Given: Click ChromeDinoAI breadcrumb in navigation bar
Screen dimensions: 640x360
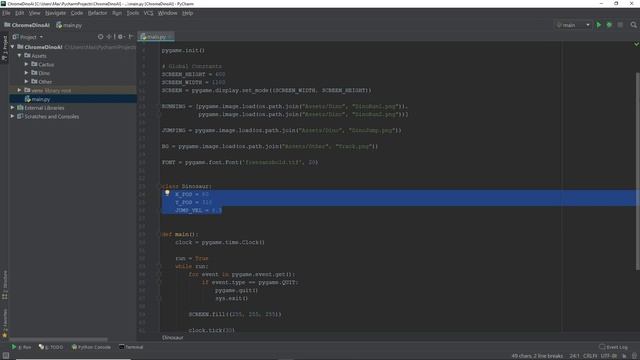Looking at the screenshot, I should click(x=27, y=25).
